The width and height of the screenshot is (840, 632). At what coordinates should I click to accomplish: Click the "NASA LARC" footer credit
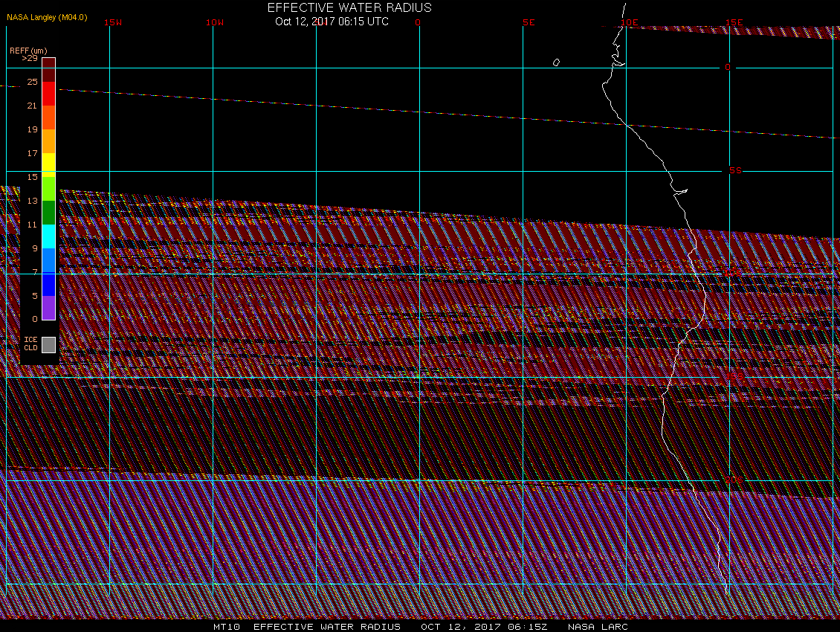[x=598, y=627]
